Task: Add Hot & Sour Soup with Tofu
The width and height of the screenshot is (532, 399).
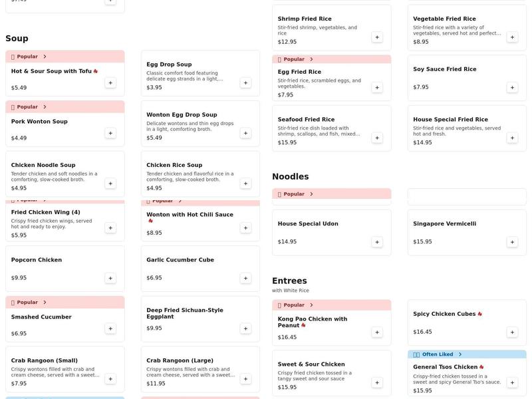Action: tap(110, 82)
